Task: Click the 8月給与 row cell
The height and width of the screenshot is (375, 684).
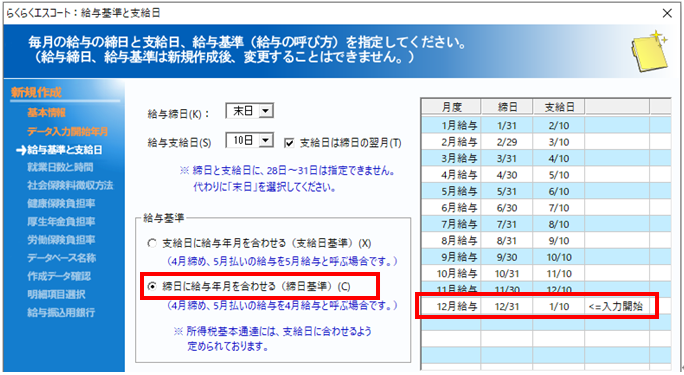Action: coord(451,241)
